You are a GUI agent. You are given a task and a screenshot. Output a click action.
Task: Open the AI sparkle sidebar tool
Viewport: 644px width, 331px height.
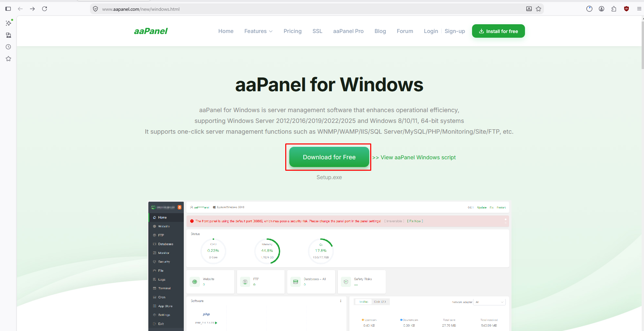(x=8, y=23)
